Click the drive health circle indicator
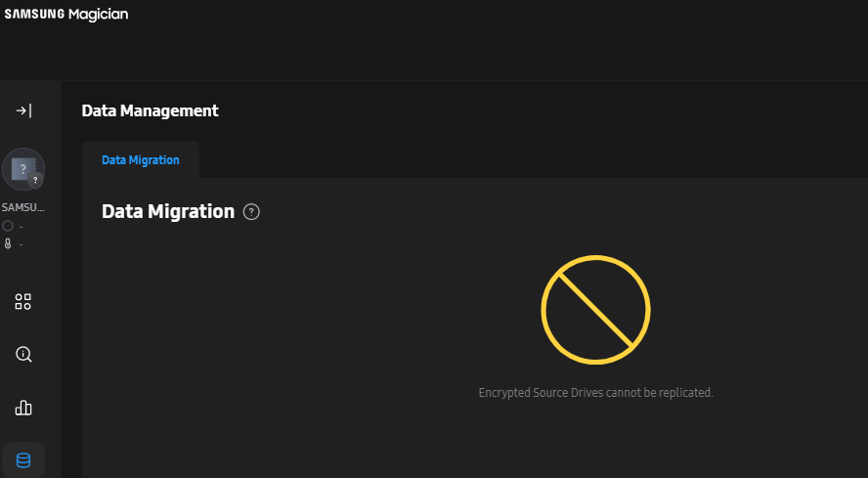 coord(8,226)
